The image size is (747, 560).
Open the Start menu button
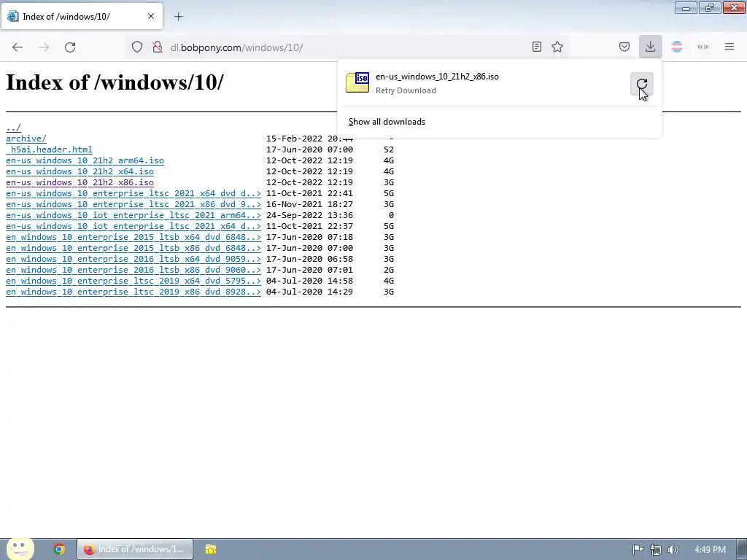pyautogui.click(x=20, y=549)
